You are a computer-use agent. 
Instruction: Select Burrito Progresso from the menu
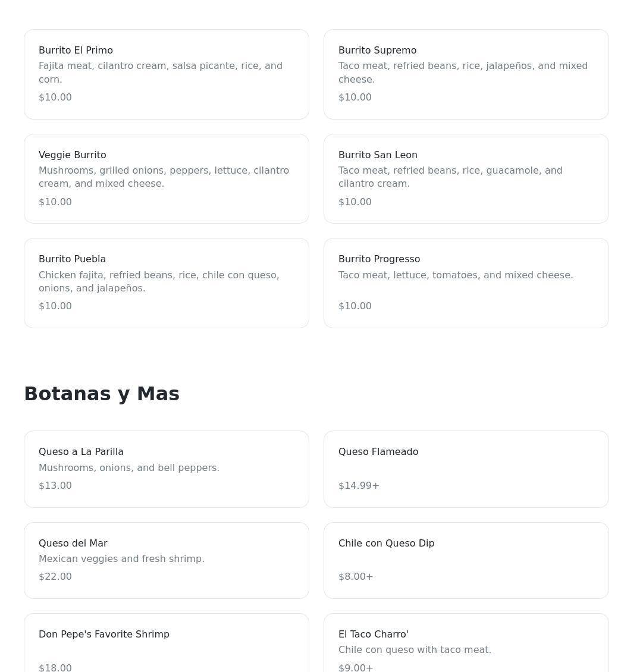tap(466, 283)
